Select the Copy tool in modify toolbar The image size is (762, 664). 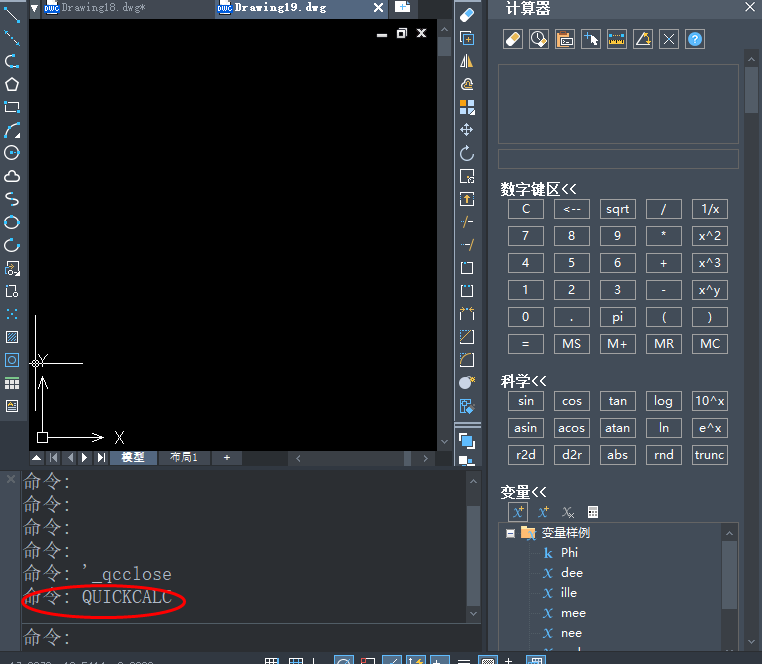click(x=467, y=38)
